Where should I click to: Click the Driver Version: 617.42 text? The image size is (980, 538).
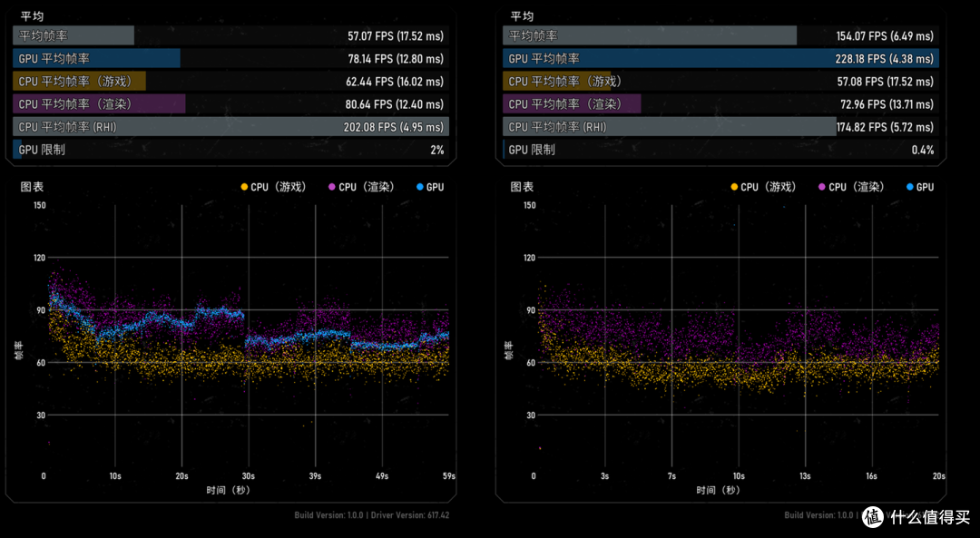410,515
